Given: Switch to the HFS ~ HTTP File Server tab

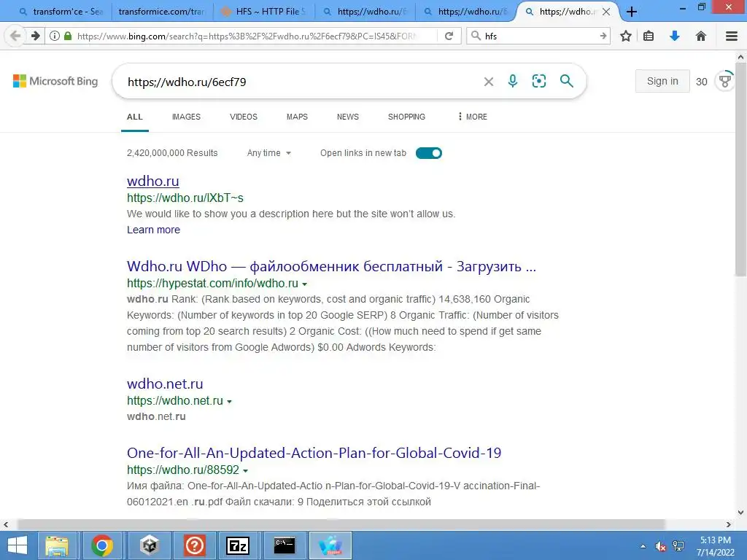Looking at the screenshot, I should pyautogui.click(x=265, y=12).
